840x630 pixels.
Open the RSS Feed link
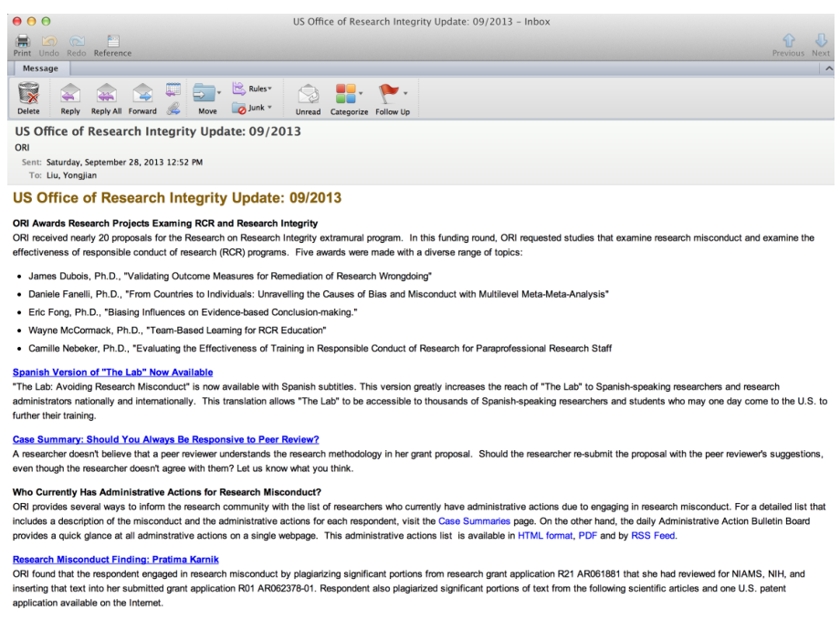coord(653,536)
